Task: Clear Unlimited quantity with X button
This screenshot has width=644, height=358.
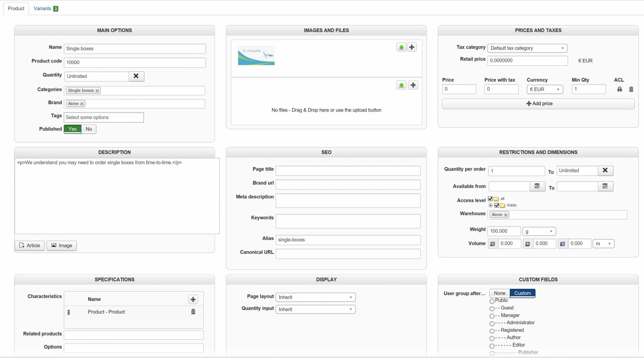Action: (136, 76)
